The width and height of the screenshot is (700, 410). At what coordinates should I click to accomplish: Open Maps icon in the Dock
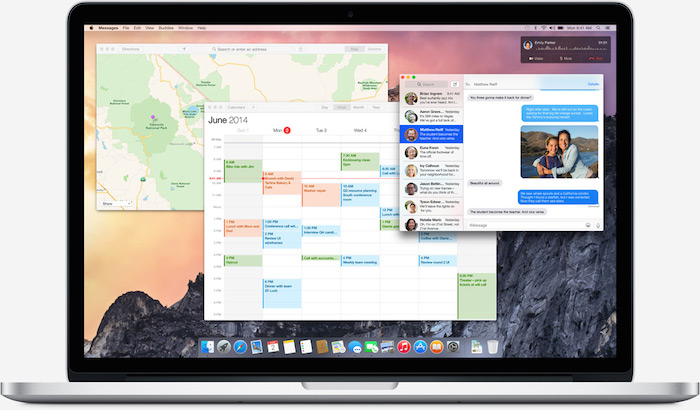(338, 347)
